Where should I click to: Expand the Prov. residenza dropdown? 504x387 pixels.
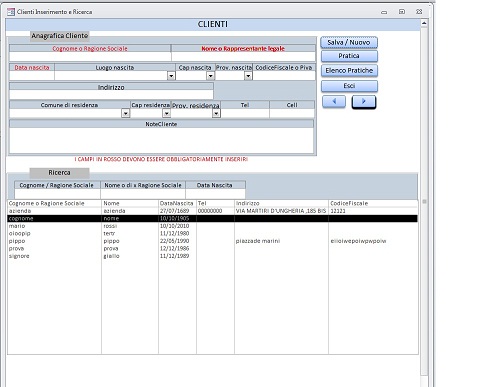(x=216, y=114)
